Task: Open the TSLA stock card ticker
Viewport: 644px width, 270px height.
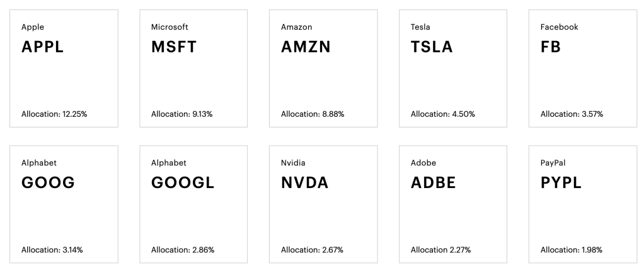Action: [432, 47]
